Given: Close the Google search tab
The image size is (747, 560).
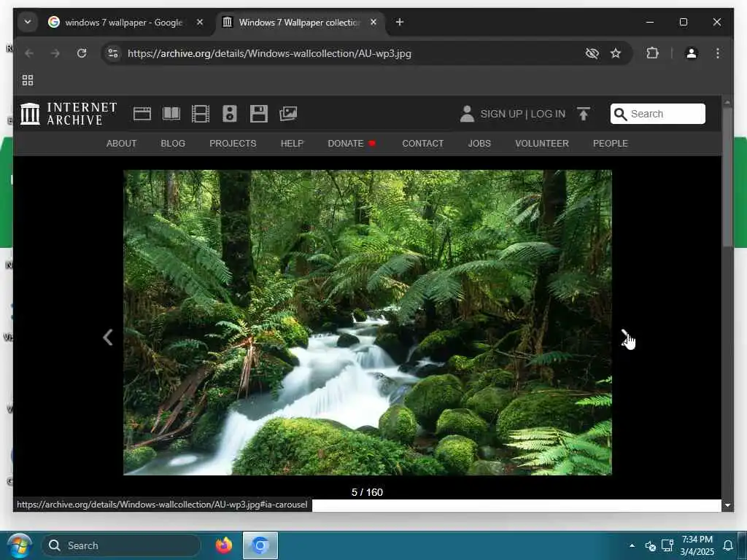Looking at the screenshot, I should click(x=200, y=22).
